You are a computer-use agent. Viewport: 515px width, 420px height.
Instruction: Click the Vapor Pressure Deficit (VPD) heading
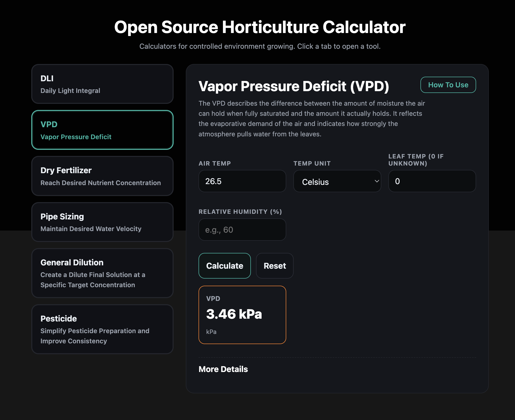(x=294, y=86)
